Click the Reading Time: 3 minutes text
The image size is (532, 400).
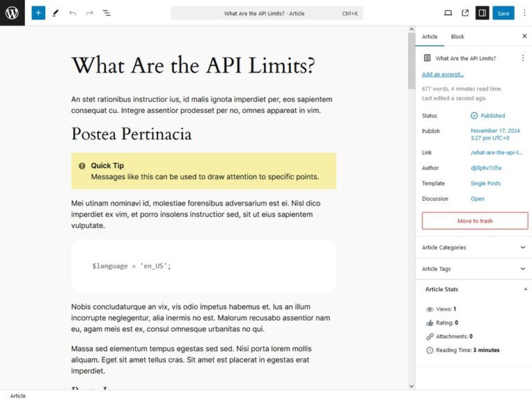[x=468, y=350]
